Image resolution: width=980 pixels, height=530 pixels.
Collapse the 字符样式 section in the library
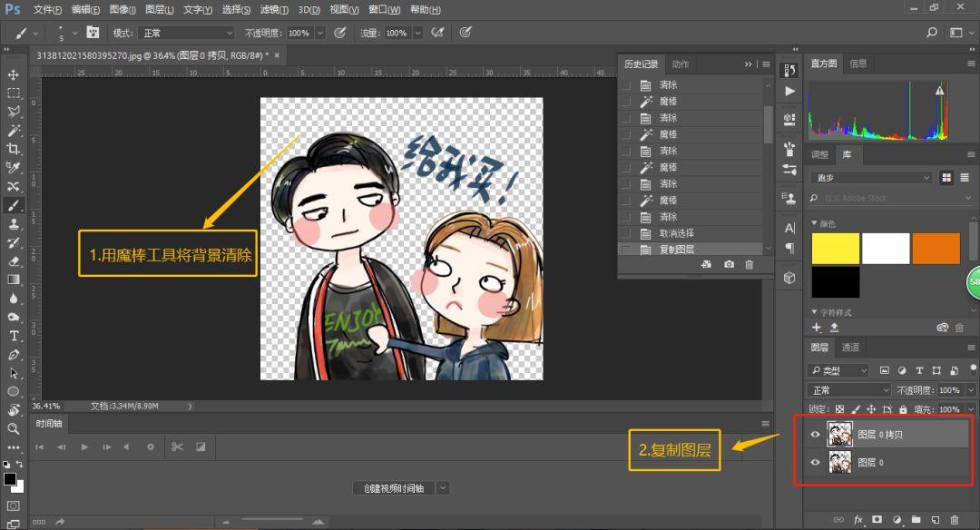pyautogui.click(x=814, y=312)
